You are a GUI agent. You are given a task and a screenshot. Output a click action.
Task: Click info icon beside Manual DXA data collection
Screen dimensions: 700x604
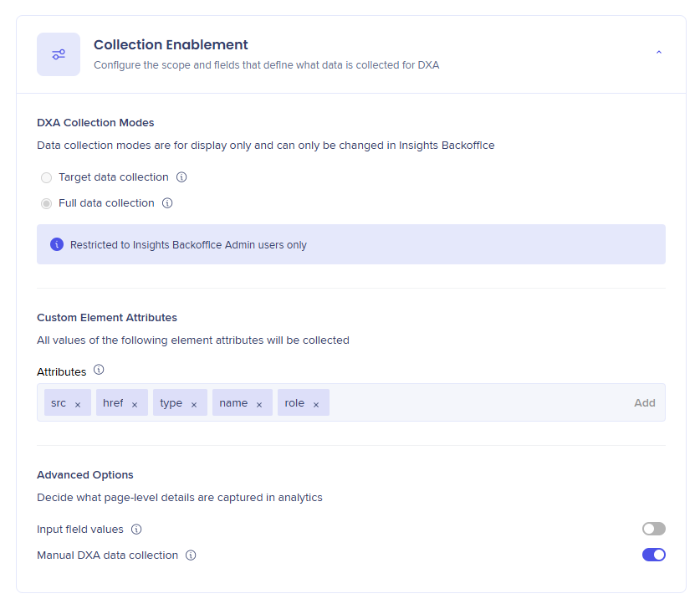[191, 555]
